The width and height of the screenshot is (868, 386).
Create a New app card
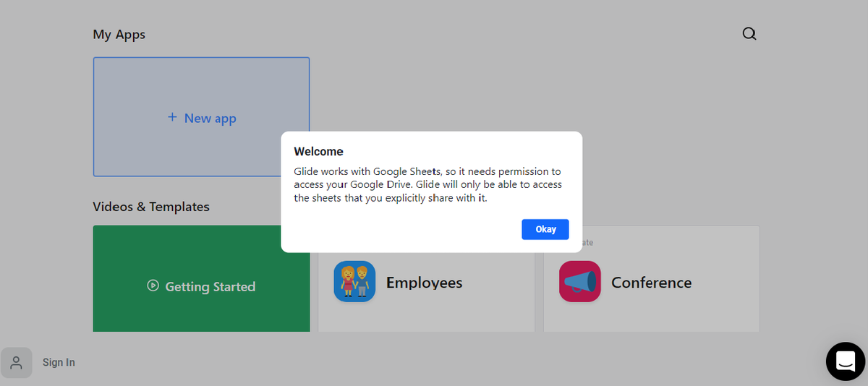pos(201,117)
